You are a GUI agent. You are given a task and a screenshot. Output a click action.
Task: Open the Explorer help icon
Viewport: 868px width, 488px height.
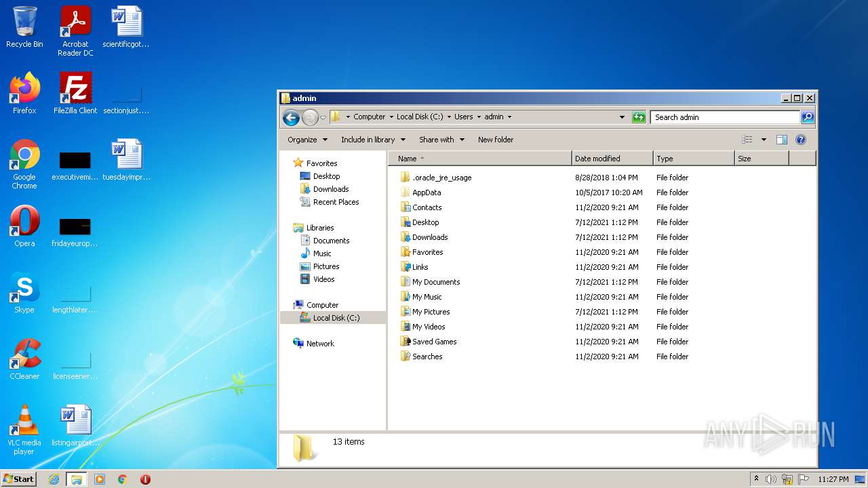click(x=801, y=140)
